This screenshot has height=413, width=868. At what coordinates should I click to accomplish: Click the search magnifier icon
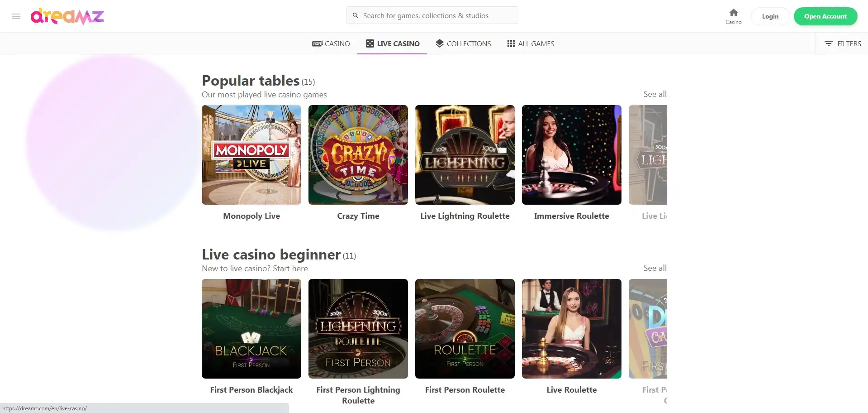(356, 15)
